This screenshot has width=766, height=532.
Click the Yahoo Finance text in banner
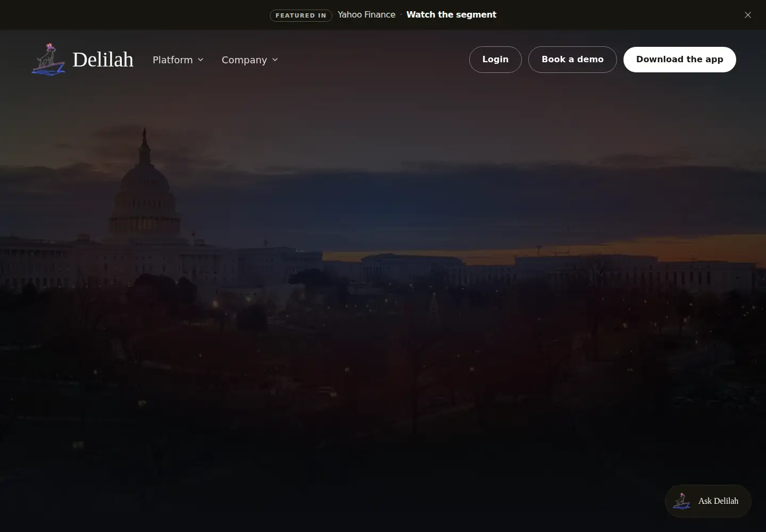click(x=367, y=15)
